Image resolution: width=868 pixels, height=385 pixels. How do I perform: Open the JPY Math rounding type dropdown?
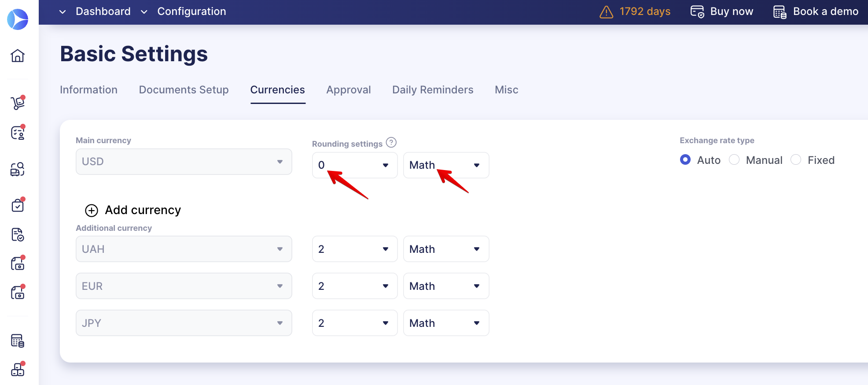pos(446,323)
